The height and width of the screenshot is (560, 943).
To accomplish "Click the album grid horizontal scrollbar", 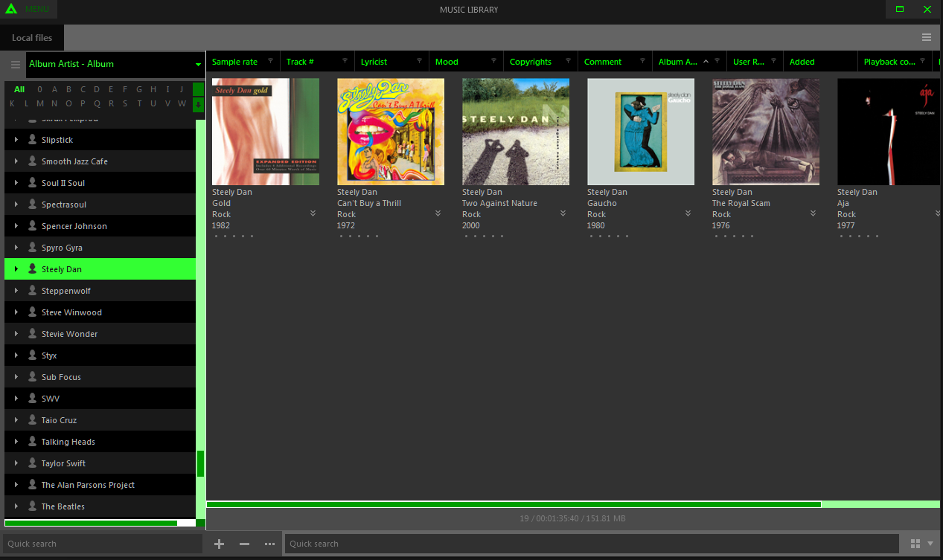I will [514, 504].
